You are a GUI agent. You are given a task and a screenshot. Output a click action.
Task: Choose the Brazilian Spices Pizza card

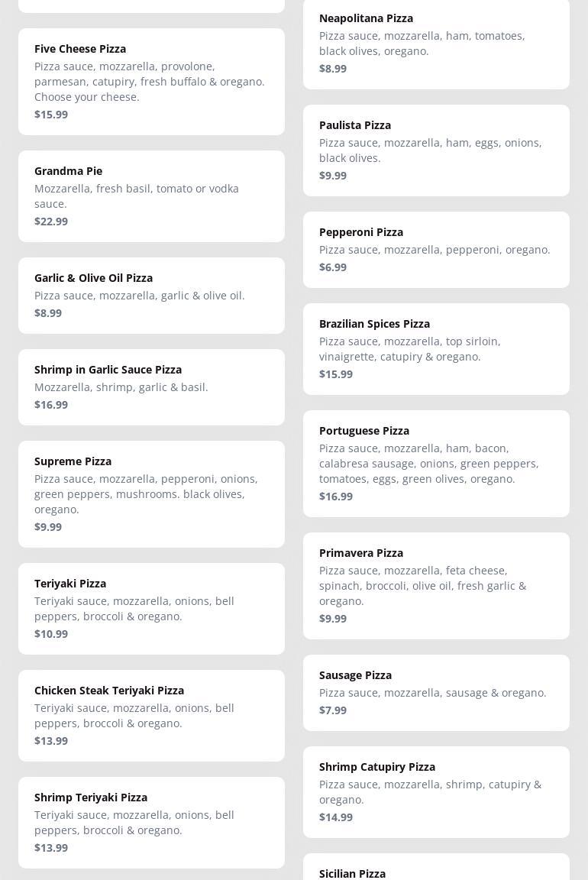[x=436, y=348]
